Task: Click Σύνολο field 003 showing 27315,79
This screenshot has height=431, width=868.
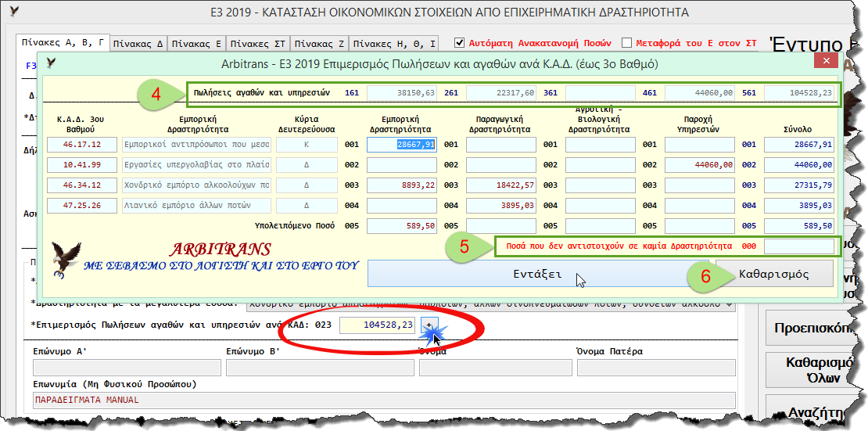Action: click(x=799, y=185)
